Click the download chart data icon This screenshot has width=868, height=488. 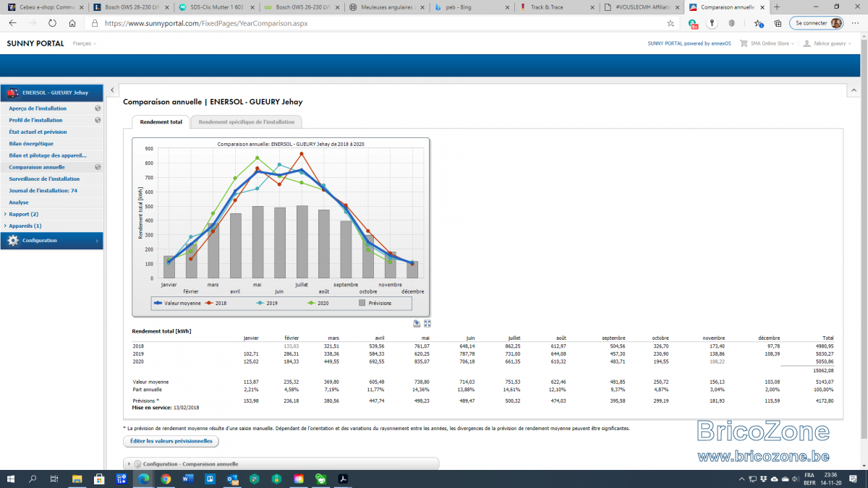(417, 324)
